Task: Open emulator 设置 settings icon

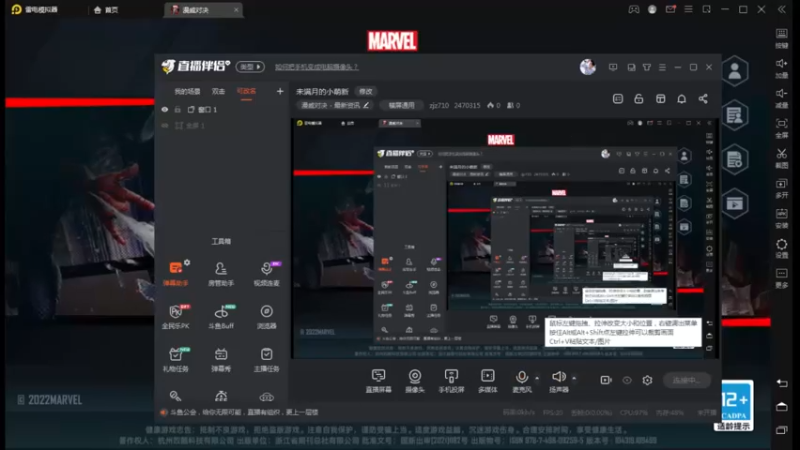Action: pos(782,247)
